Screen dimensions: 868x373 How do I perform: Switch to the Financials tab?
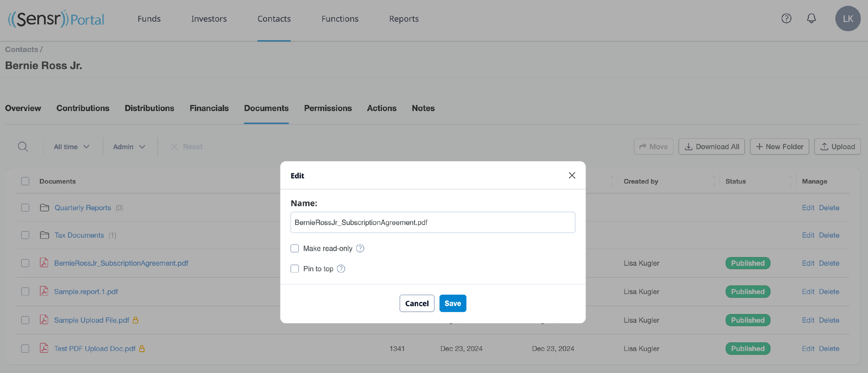click(x=209, y=108)
